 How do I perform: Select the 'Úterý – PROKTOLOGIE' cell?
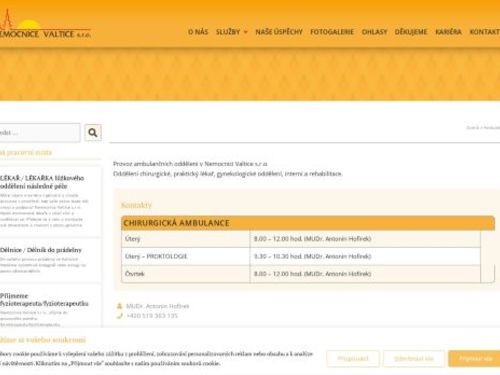pos(186,256)
